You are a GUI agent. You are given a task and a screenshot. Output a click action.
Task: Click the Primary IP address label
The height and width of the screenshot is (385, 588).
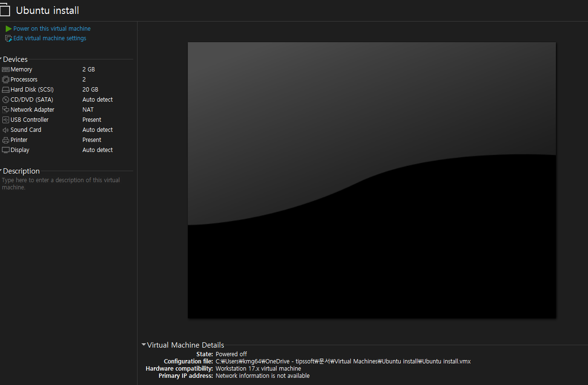(x=186, y=376)
